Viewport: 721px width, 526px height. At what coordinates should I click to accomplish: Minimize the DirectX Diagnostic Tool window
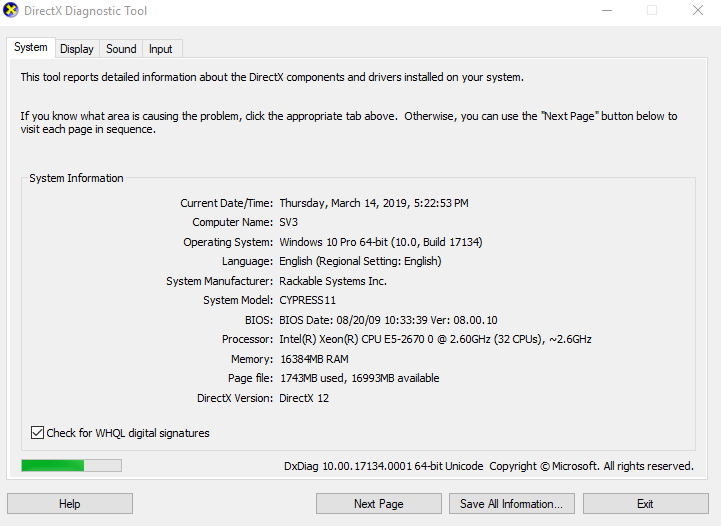[606, 11]
